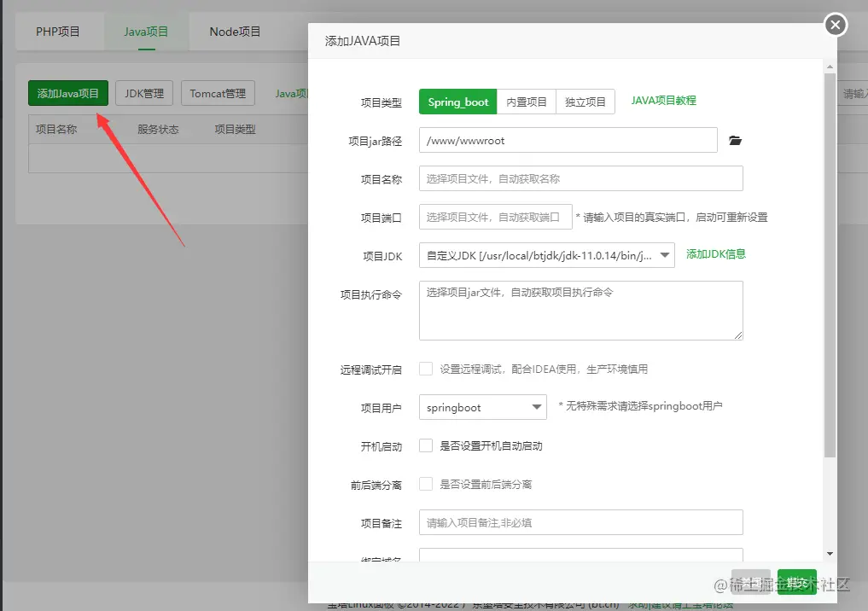The image size is (868, 611).
Task: Switch to the Java项目 tab
Action: (146, 32)
